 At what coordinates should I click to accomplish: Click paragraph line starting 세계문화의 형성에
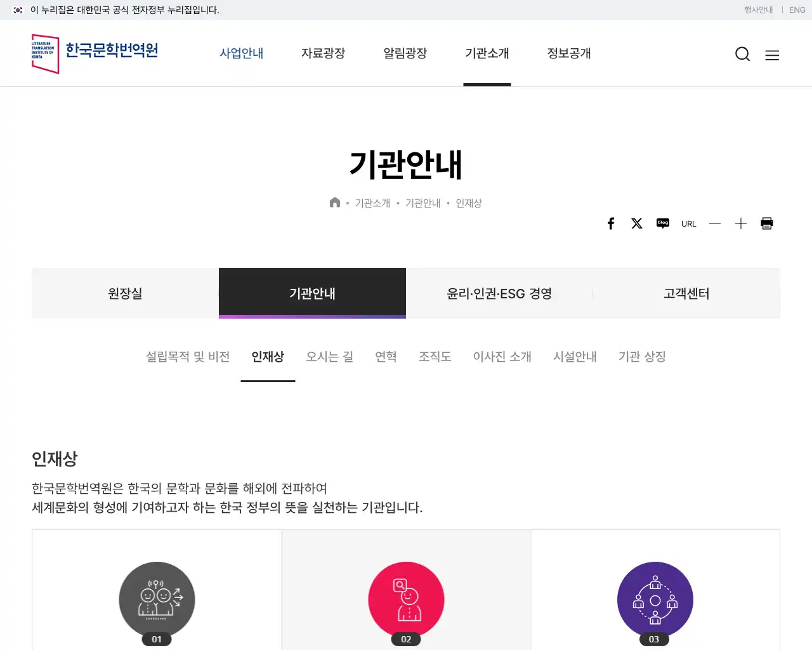[x=227, y=507]
